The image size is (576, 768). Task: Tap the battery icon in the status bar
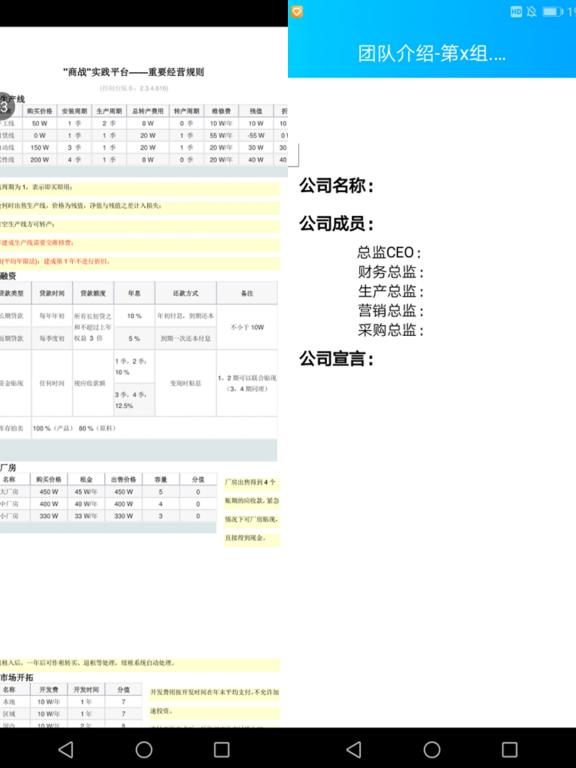pos(553,12)
